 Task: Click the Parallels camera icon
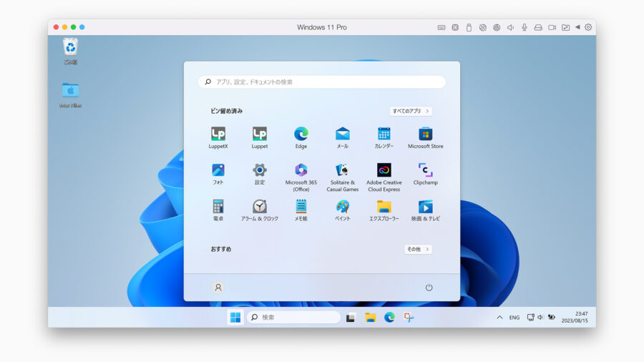tap(552, 27)
